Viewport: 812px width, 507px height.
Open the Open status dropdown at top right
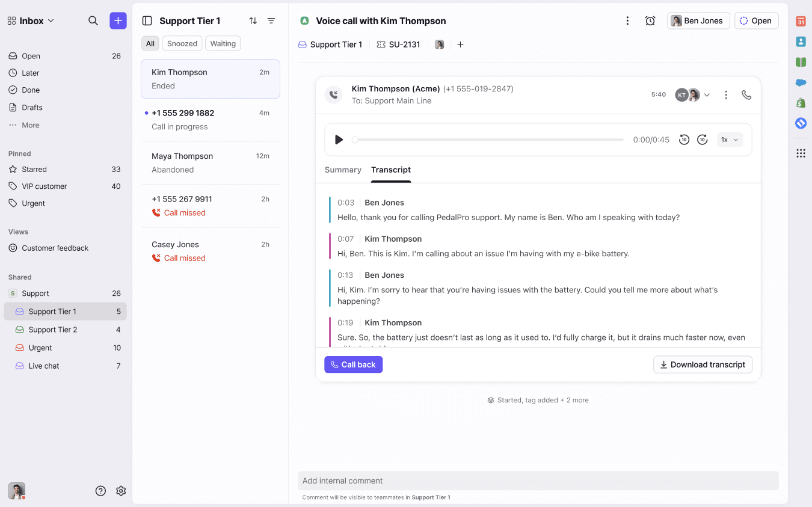click(756, 20)
